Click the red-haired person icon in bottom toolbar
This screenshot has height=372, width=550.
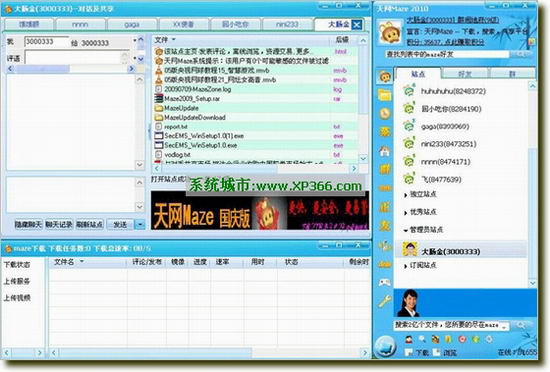pyautogui.click(x=409, y=339)
